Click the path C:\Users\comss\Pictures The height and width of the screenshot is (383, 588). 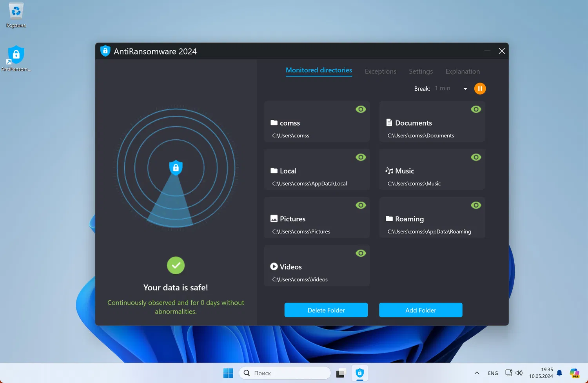pyautogui.click(x=301, y=232)
